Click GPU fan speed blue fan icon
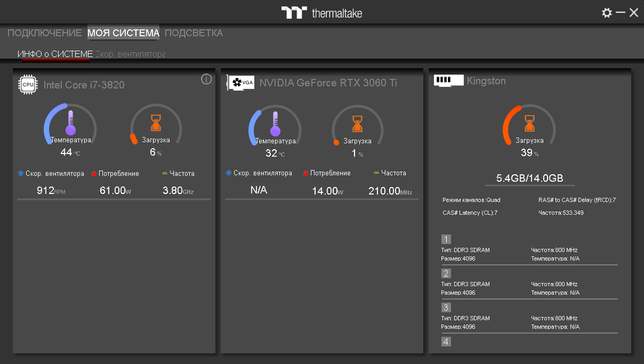The image size is (644, 364). coord(228,173)
